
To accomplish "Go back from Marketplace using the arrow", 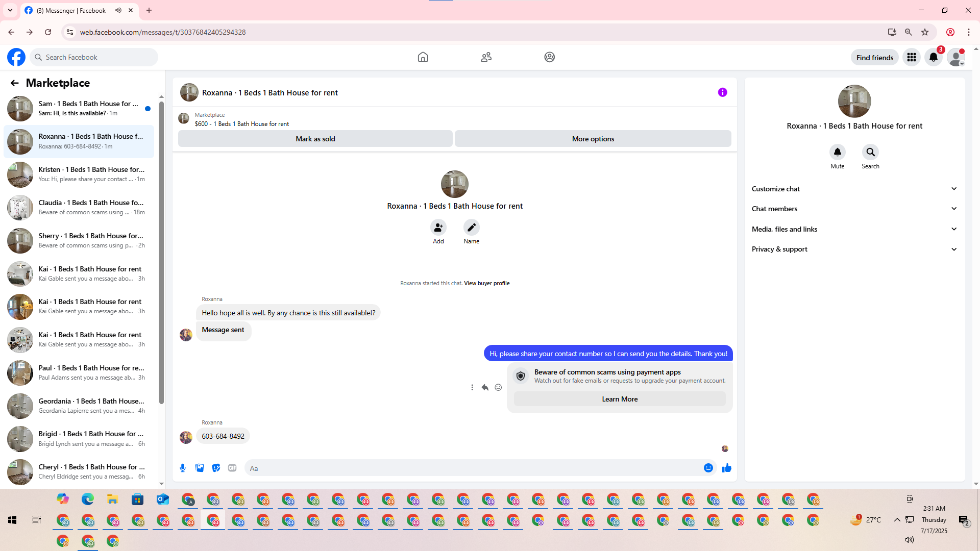I will pos(14,83).
